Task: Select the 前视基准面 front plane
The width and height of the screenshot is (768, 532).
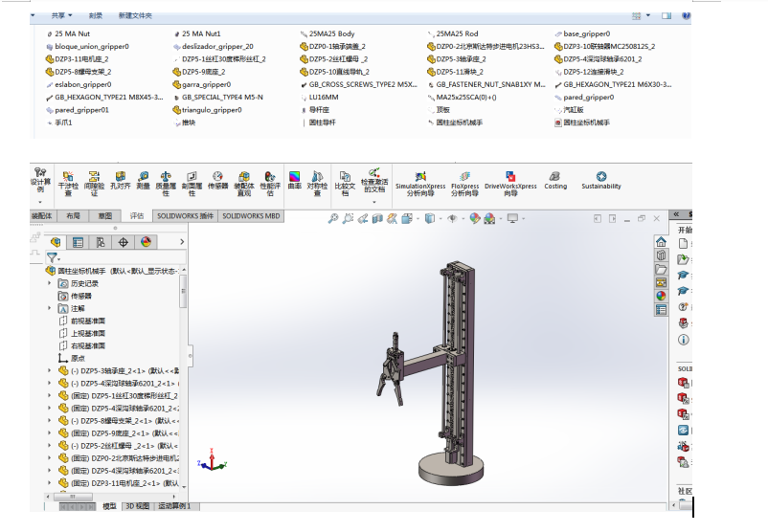Action: click(87, 321)
